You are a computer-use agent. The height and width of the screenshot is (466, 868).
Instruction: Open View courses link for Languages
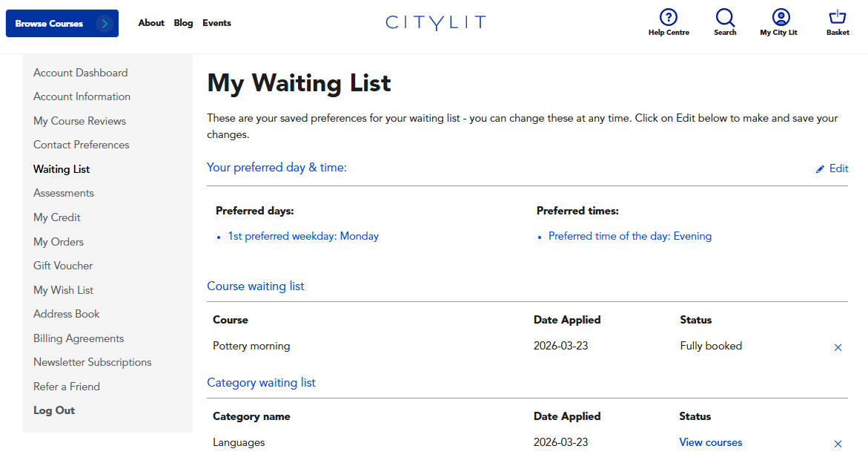point(710,442)
